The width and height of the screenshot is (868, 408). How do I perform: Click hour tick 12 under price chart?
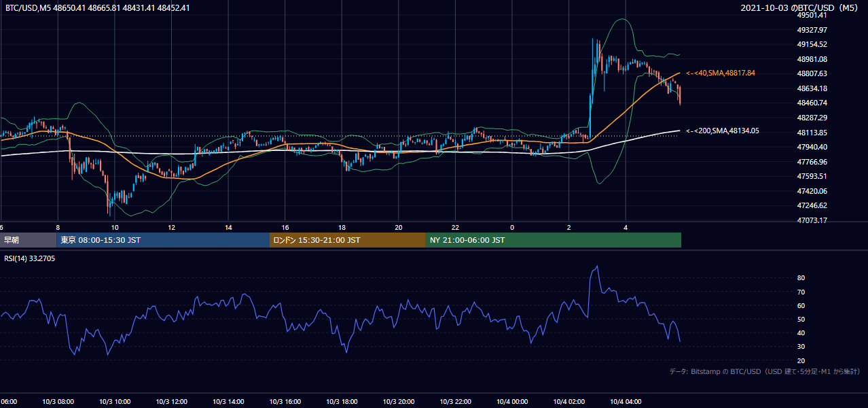pos(172,228)
